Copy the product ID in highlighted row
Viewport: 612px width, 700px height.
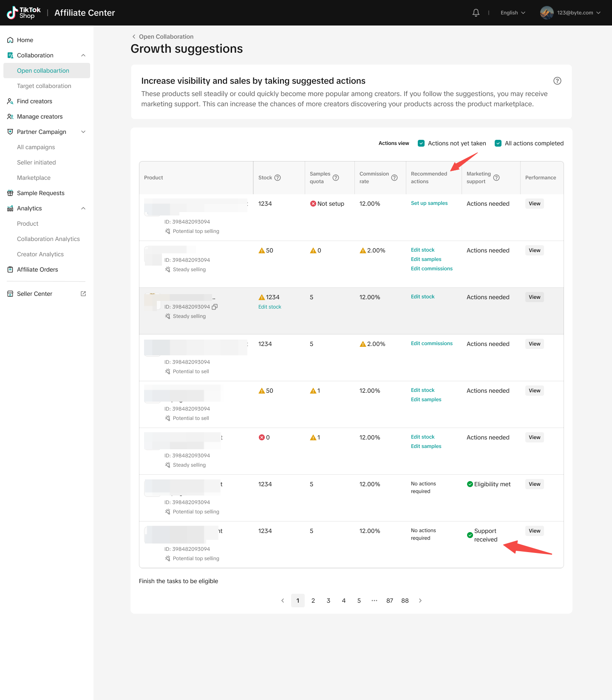click(x=215, y=307)
